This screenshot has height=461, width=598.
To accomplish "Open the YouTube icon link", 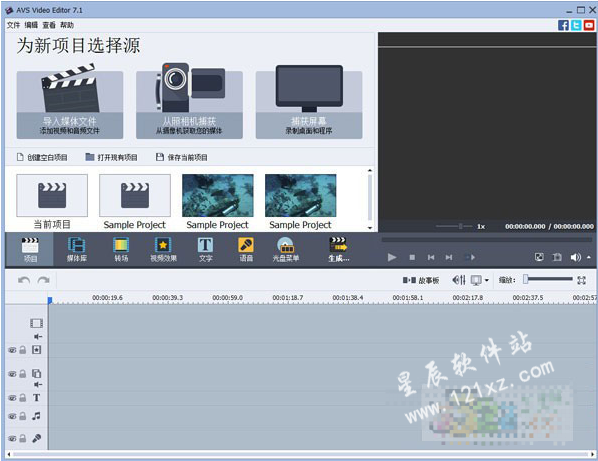I will 589,25.
